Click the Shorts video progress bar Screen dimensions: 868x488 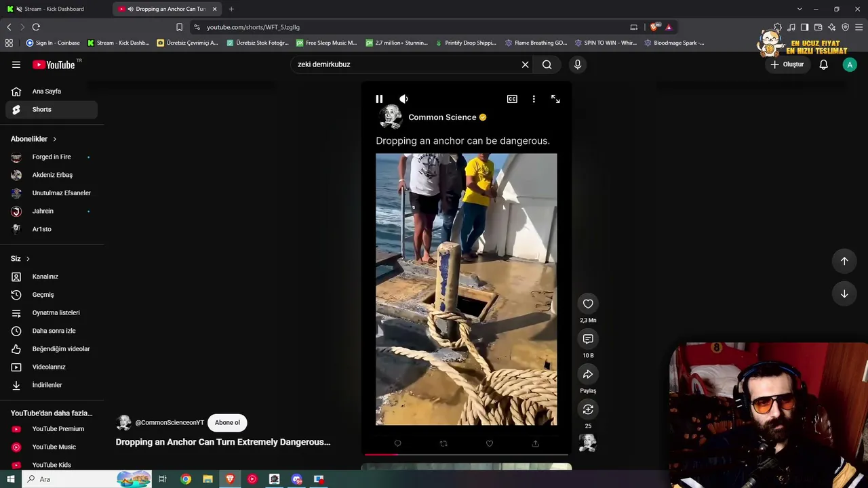(x=466, y=455)
